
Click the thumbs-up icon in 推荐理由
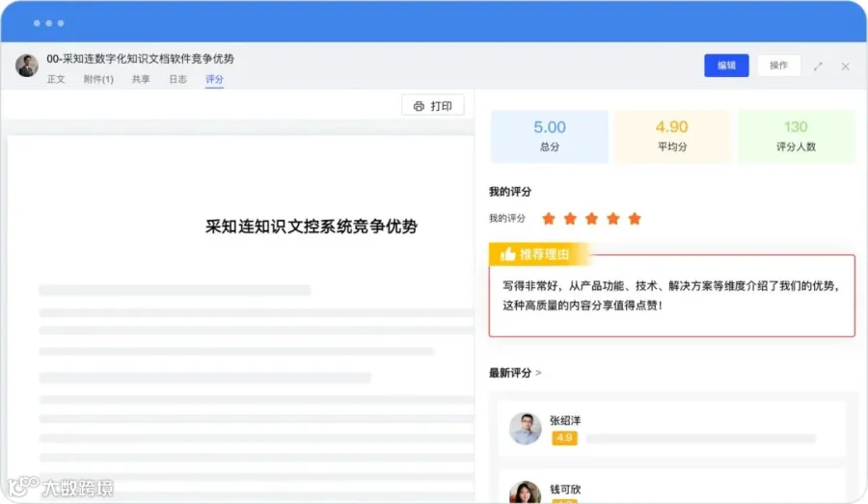(507, 254)
